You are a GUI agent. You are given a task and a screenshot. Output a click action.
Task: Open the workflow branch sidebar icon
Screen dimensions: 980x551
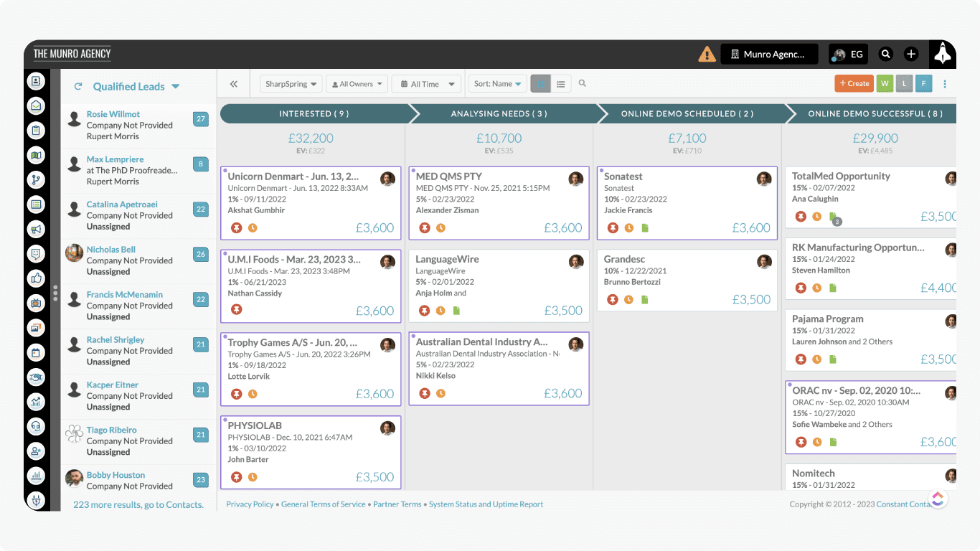tap(36, 180)
